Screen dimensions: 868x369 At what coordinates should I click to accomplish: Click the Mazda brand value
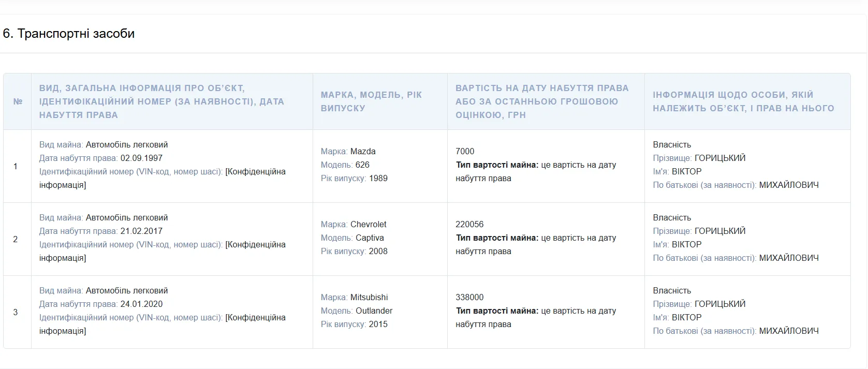(363, 151)
